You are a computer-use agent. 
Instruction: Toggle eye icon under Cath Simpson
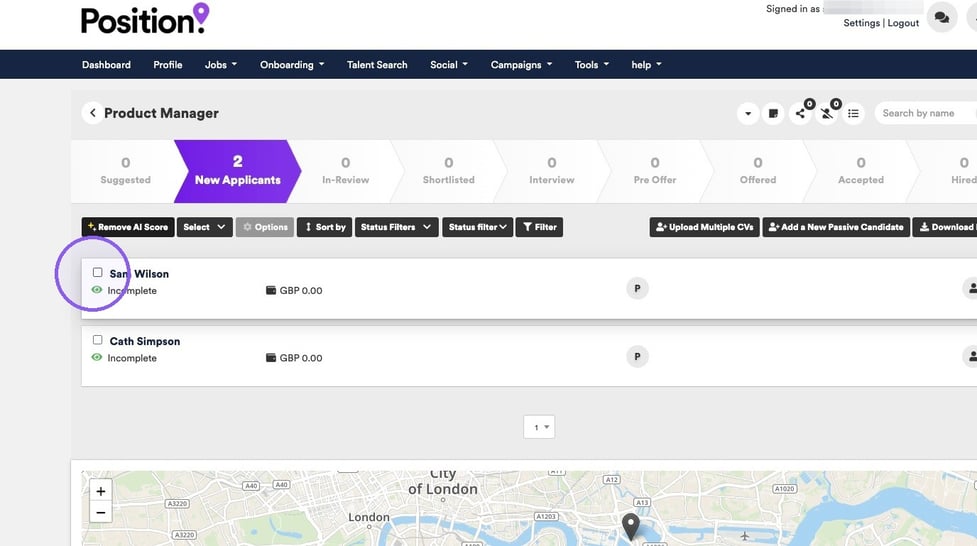tap(97, 358)
